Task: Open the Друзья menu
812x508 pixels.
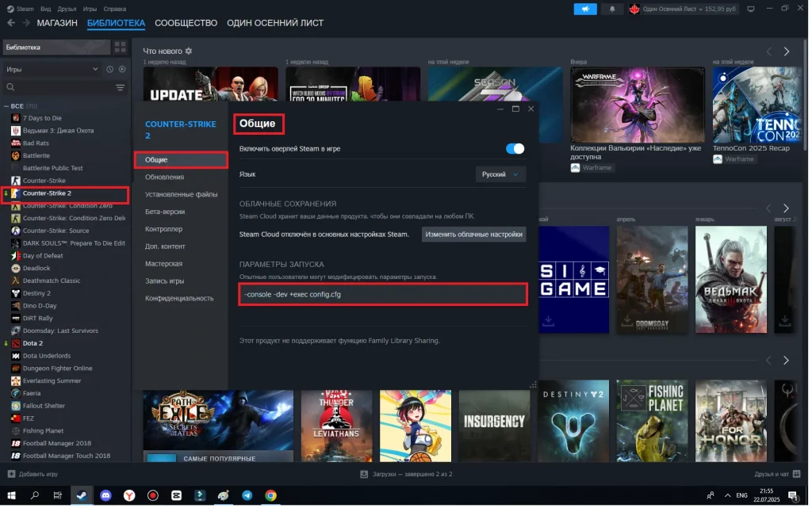Action: (67, 9)
